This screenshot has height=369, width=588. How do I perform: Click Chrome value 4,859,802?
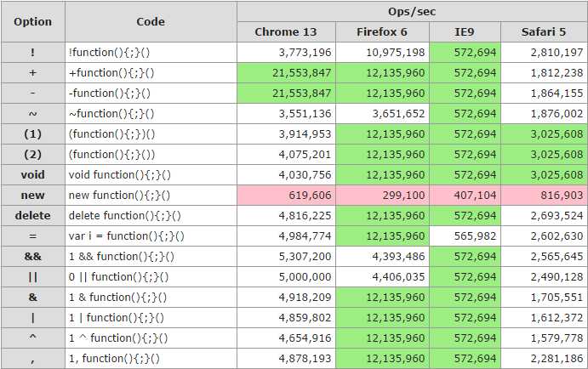pyautogui.click(x=286, y=318)
